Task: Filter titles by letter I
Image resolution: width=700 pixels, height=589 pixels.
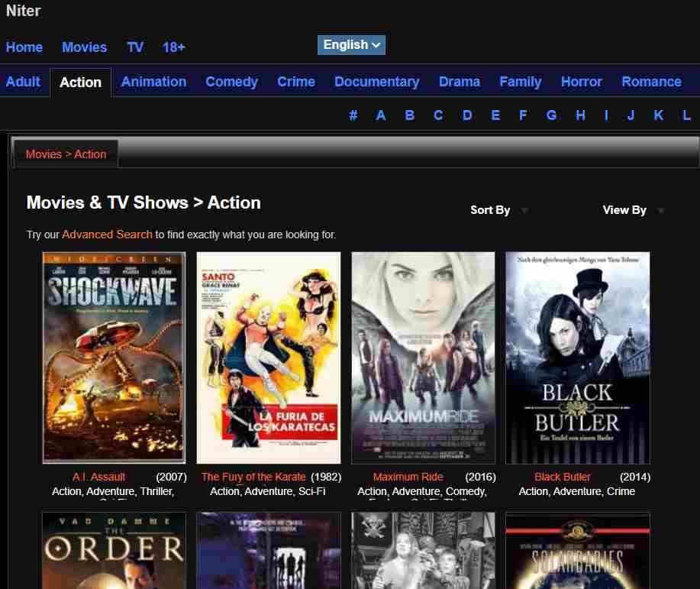Action: coord(606,115)
